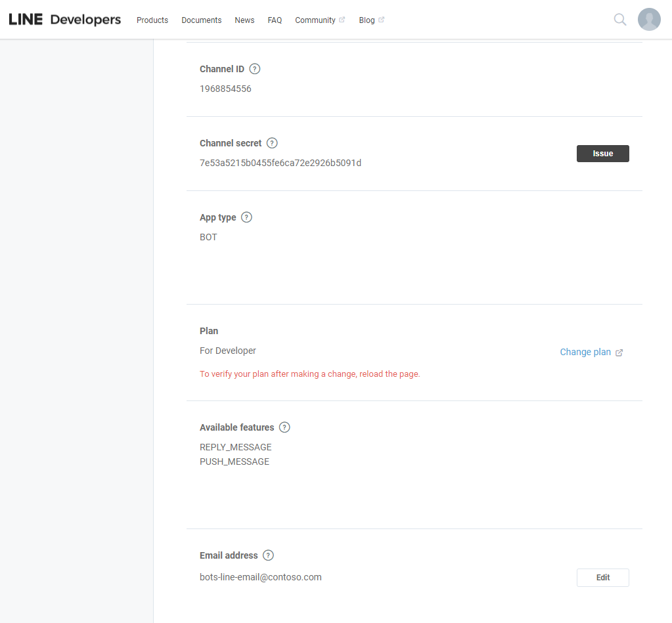Click the App type heading label

click(x=217, y=217)
